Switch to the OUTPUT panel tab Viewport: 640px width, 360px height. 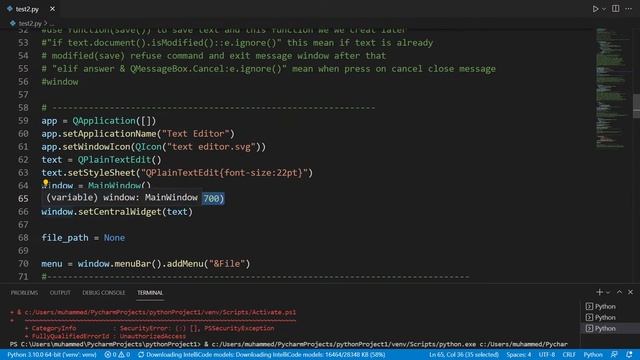(60, 293)
